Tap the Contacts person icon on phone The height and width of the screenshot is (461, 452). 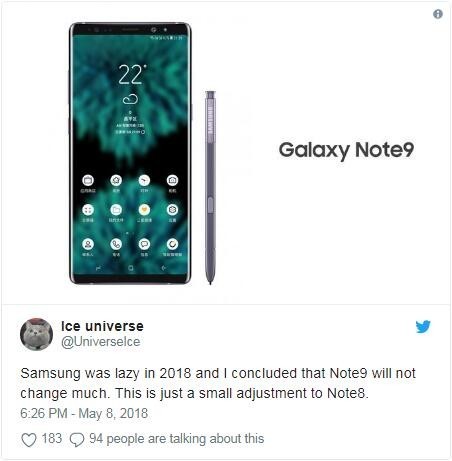(x=88, y=244)
